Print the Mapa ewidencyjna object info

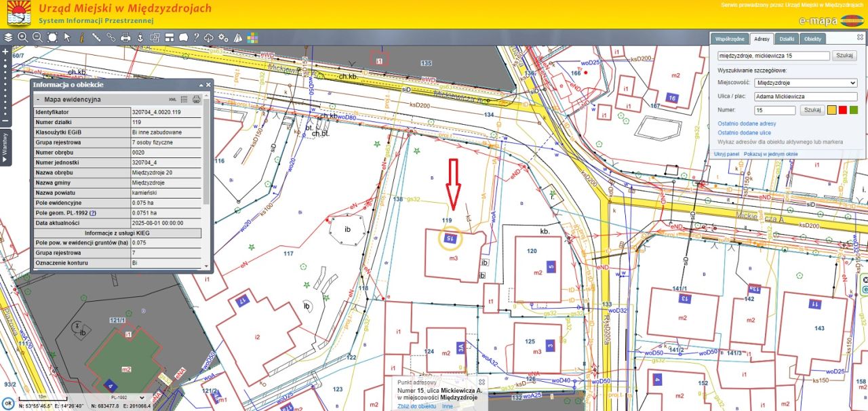click(x=196, y=99)
